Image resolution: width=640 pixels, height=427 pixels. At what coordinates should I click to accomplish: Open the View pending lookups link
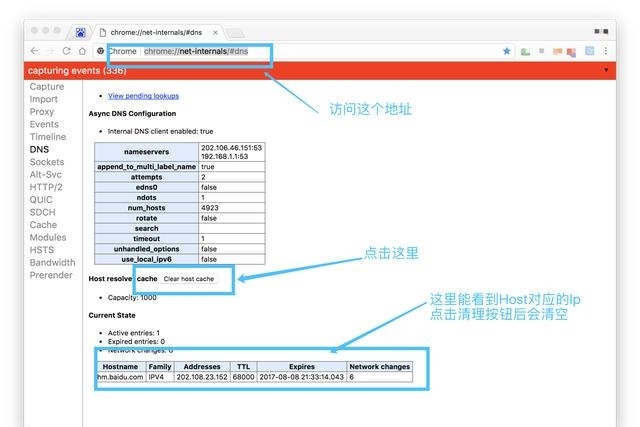click(x=143, y=96)
